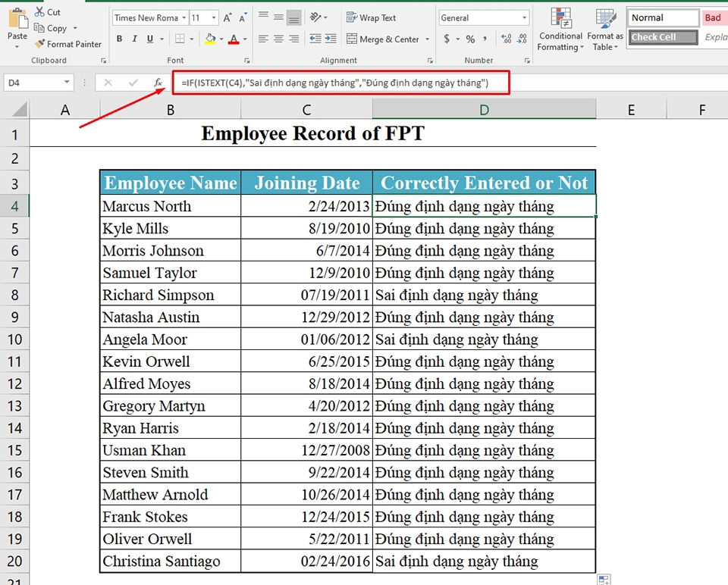Apply the Check Cell style
The image size is (728, 585).
click(661, 36)
